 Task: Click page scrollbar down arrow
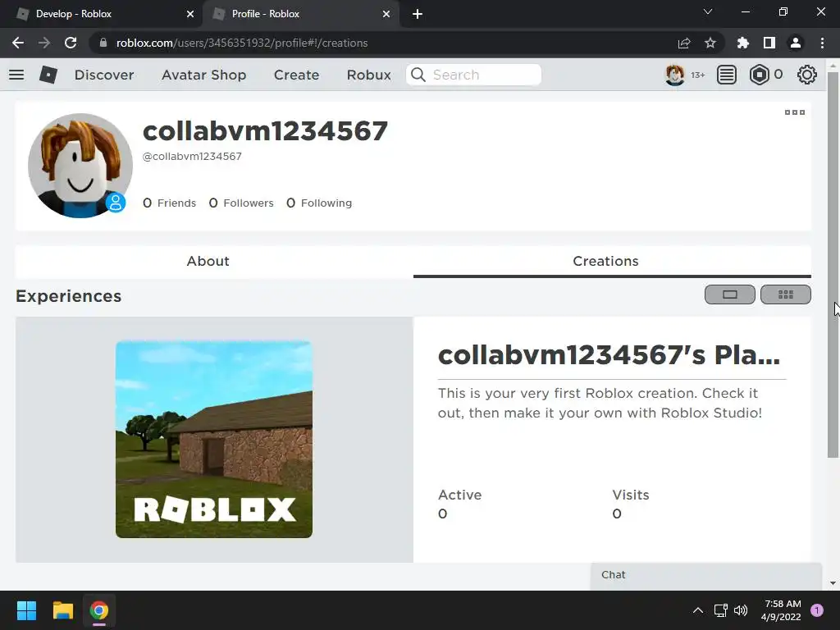coord(833,583)
